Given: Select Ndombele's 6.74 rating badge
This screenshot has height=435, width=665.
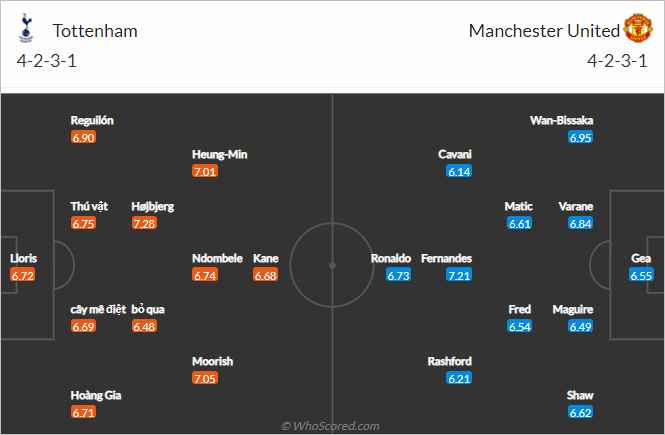Looking at the screenshot, I should tap(205, 276).
